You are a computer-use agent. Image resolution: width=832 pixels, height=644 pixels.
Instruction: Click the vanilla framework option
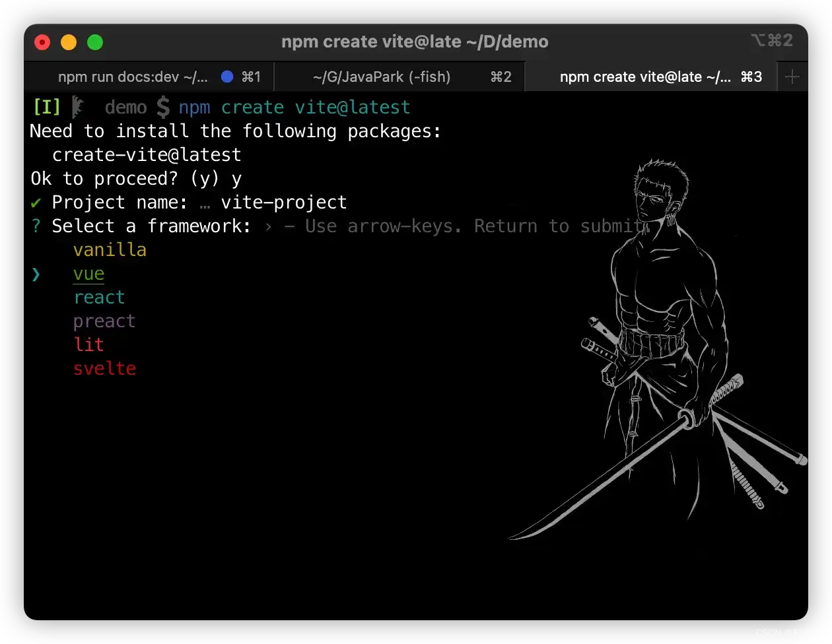(110, 250)
